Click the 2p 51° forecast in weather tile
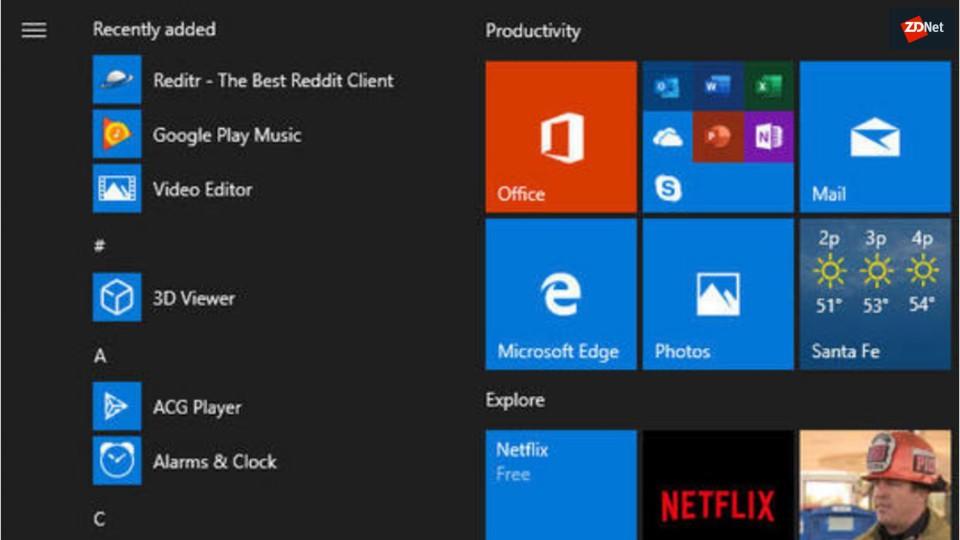This screenshot has height=540, width=960. [829, 271]
